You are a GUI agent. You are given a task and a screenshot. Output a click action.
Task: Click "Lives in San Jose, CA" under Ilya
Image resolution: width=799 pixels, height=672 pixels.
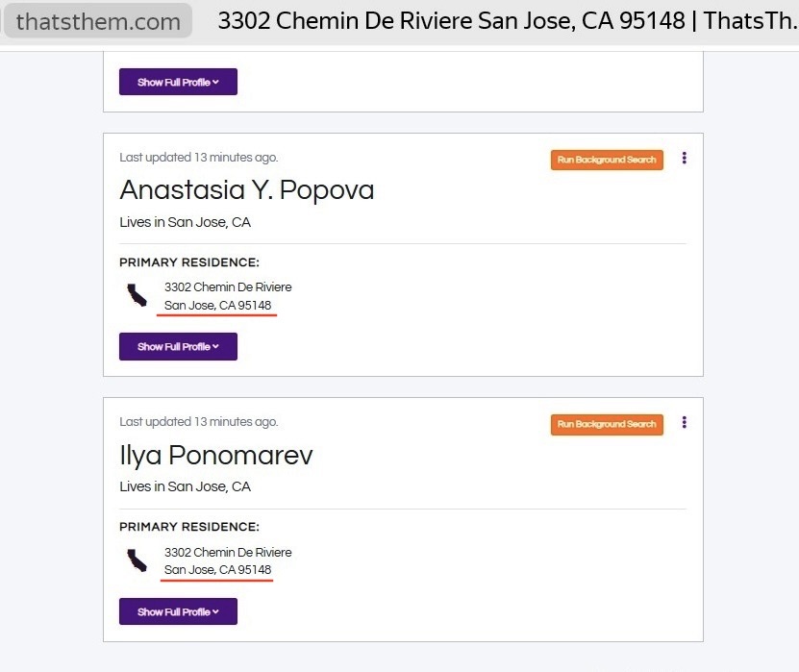click(185, 486)
